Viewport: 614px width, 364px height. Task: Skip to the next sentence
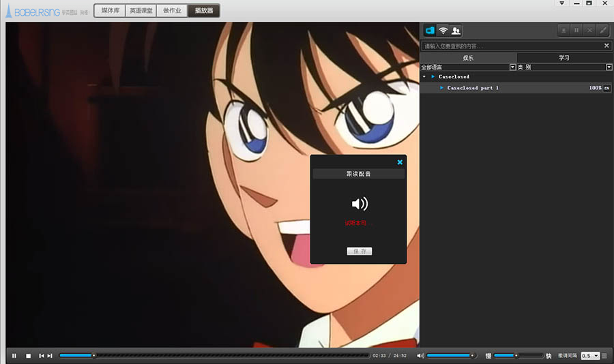pyautogui.click(x=50, y=356)
